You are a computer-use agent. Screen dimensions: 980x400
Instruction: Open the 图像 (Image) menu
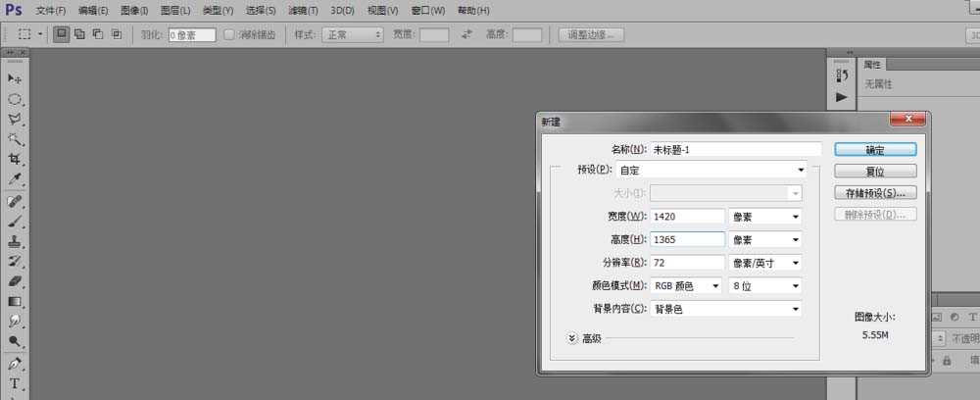[134, 11]
